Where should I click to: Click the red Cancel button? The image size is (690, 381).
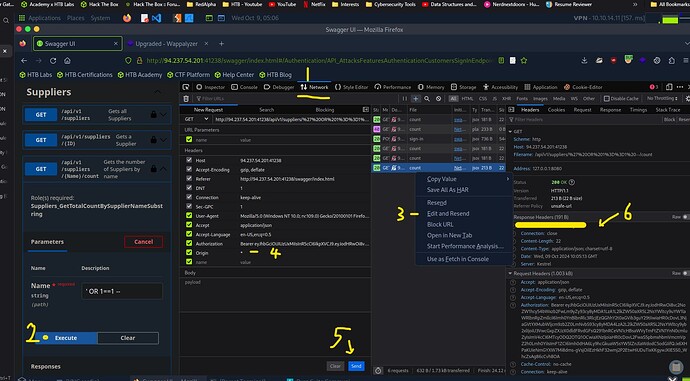click(143, 242)
